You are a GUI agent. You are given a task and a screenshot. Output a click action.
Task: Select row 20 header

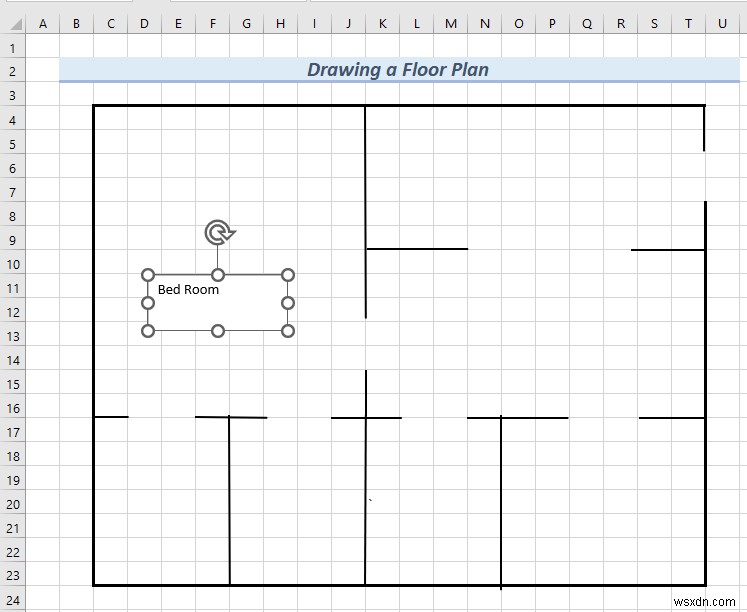[12, 504]
